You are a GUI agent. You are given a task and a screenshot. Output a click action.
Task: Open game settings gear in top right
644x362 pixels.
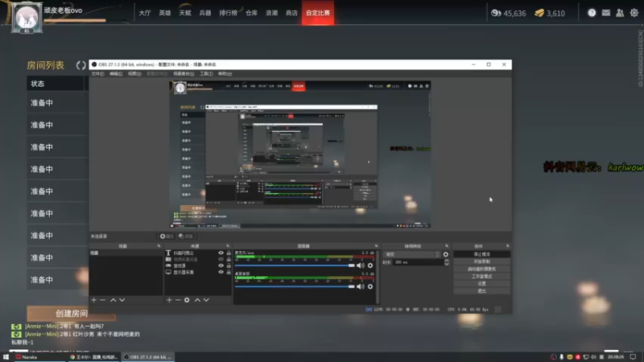pyautogui.click(x=634, y=13)
